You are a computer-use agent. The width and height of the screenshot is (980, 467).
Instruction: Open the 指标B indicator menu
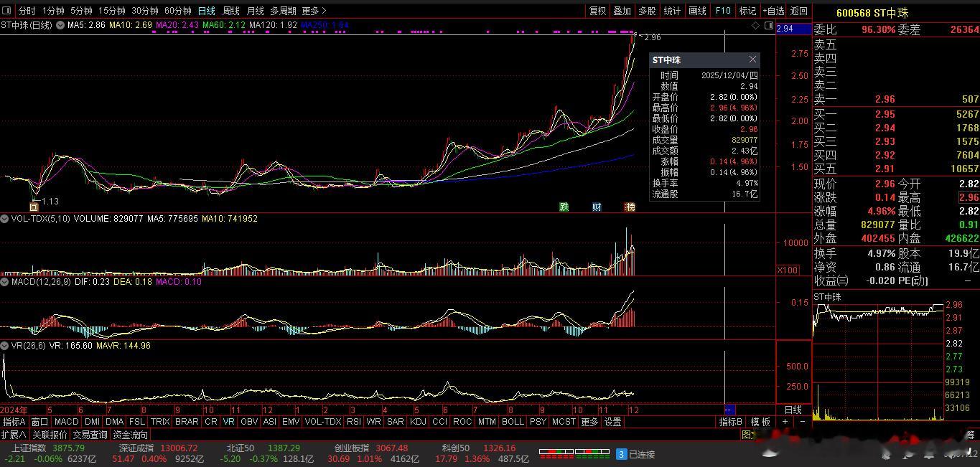[731, 422]
